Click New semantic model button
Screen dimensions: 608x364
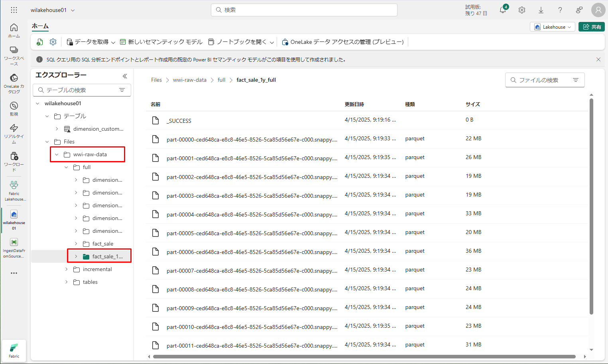(161, 42)
